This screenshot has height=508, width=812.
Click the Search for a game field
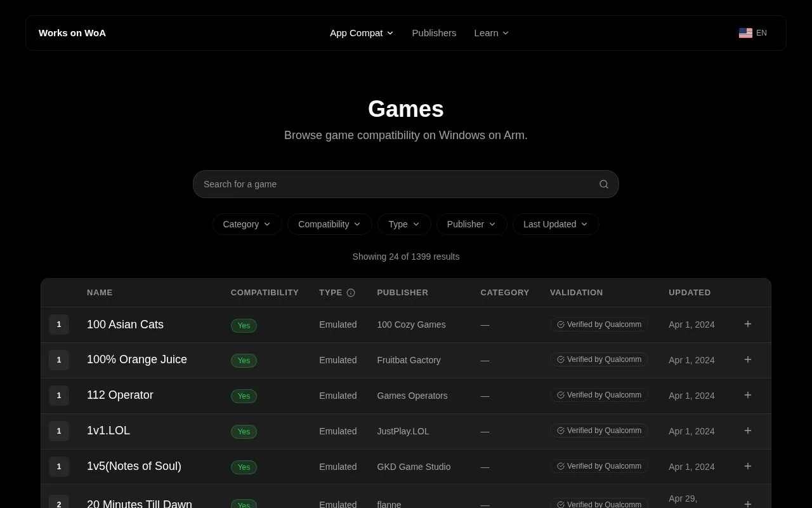coord(406,184)
